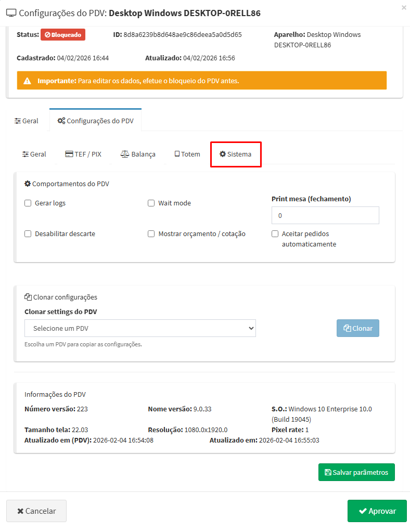Image resolution: width=410 pixels, height=532 pixels.
Task: Click the red Bloqueado status badge
Action: (62, 35)
